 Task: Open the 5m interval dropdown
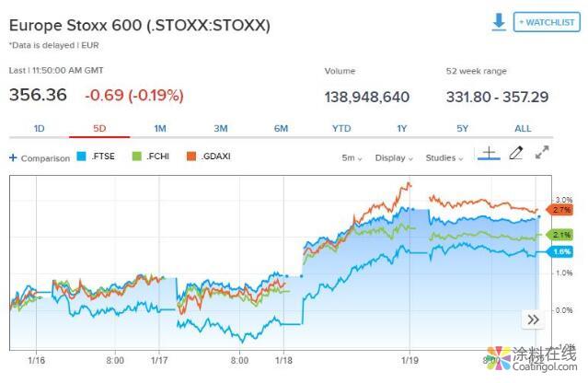352,157
